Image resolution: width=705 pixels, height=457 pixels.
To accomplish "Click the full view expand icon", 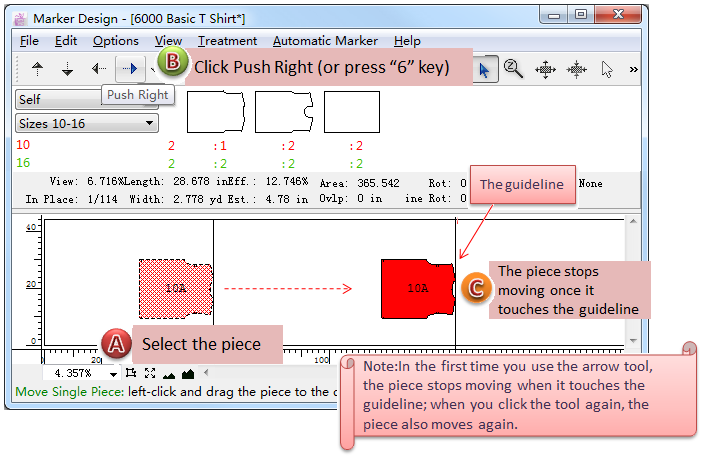I will pyautogui.click(x=149, y=374).
